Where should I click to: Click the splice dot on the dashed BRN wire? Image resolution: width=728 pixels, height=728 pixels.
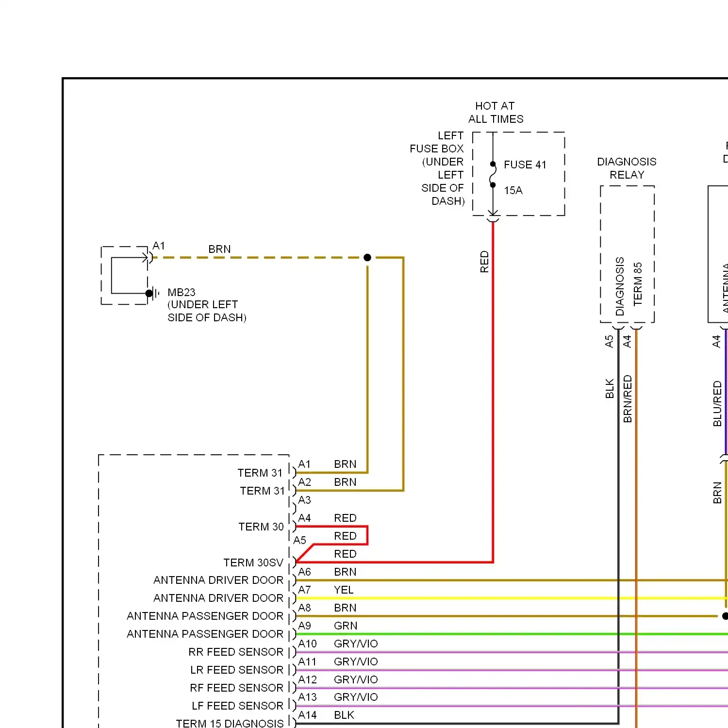point(367,258)
